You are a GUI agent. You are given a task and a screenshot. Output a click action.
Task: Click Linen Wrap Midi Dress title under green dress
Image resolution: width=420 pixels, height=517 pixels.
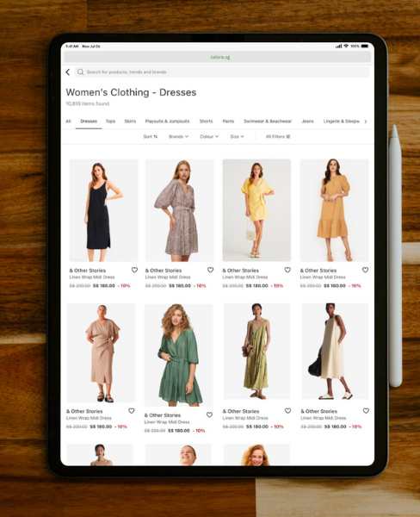pyautogui.click(x=167, y=422)
